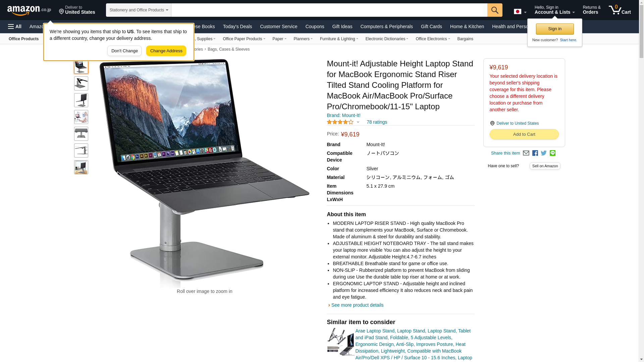Go to Amazon.co.jp home logo
This screenshot has width=644, height=362.
(29, 10)
